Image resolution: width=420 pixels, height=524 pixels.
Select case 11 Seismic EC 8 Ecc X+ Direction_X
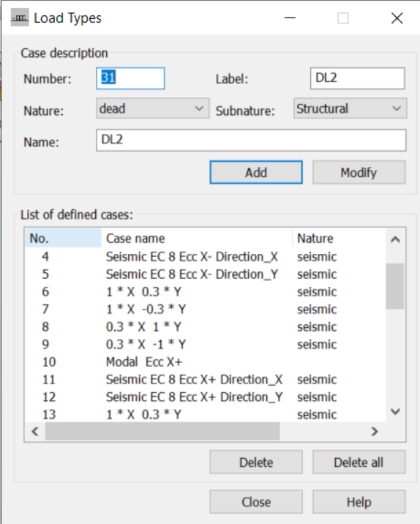(x=205, y=380)
